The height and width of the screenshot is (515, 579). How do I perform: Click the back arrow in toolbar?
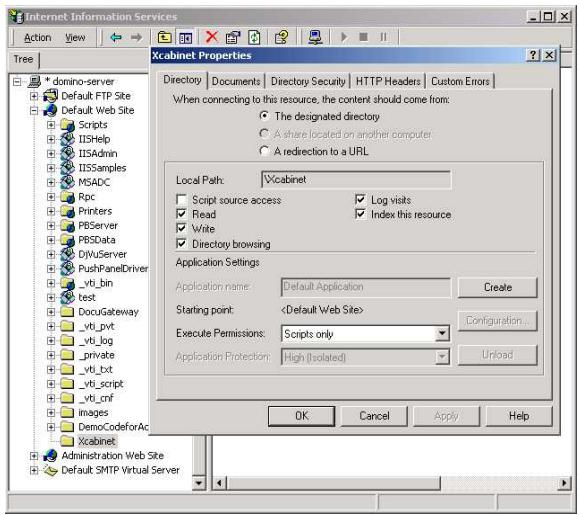[x=116, y=37]
